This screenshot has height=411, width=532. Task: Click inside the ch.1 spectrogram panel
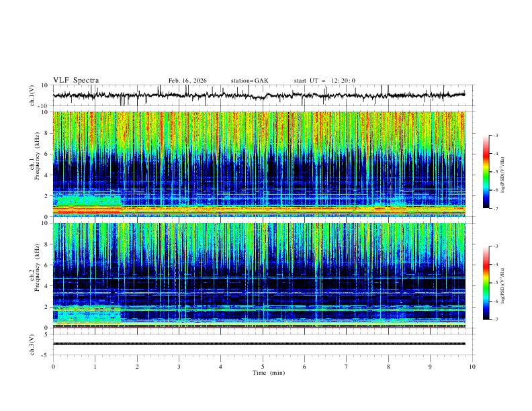click(259, 164)
